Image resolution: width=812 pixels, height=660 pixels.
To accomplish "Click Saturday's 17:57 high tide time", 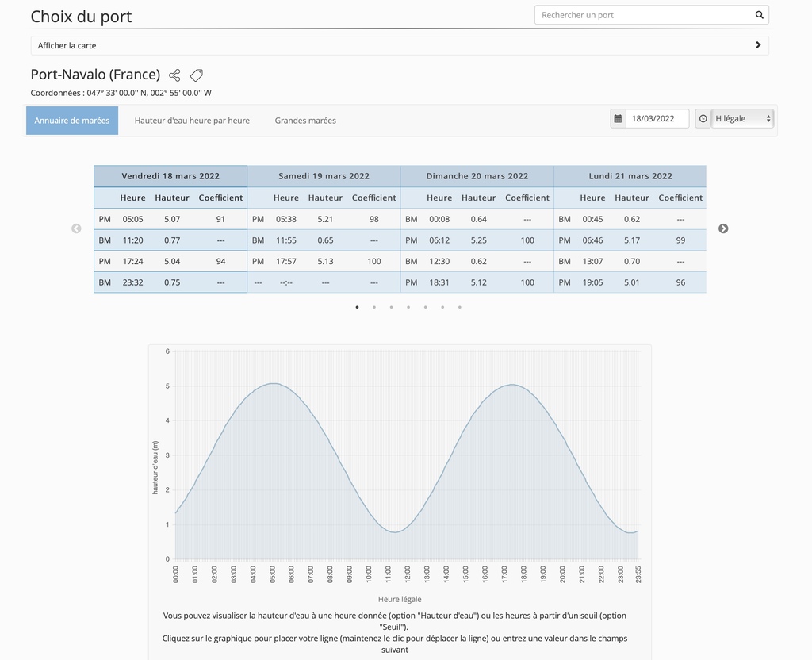I will (285, 262).
